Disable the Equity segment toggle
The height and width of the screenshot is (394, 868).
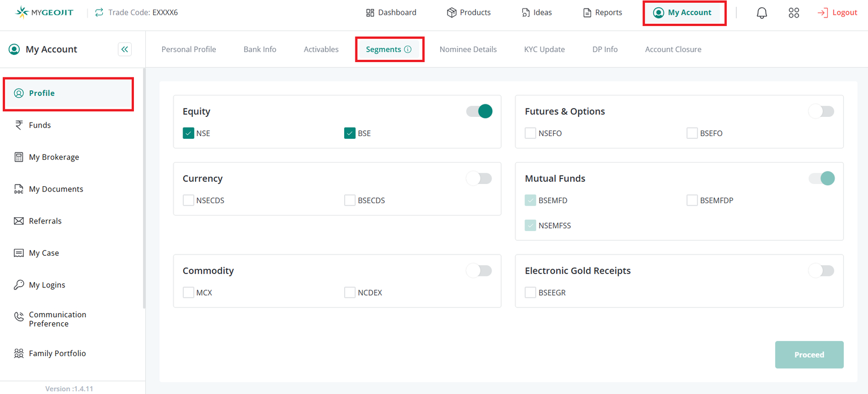click(479, 111)
